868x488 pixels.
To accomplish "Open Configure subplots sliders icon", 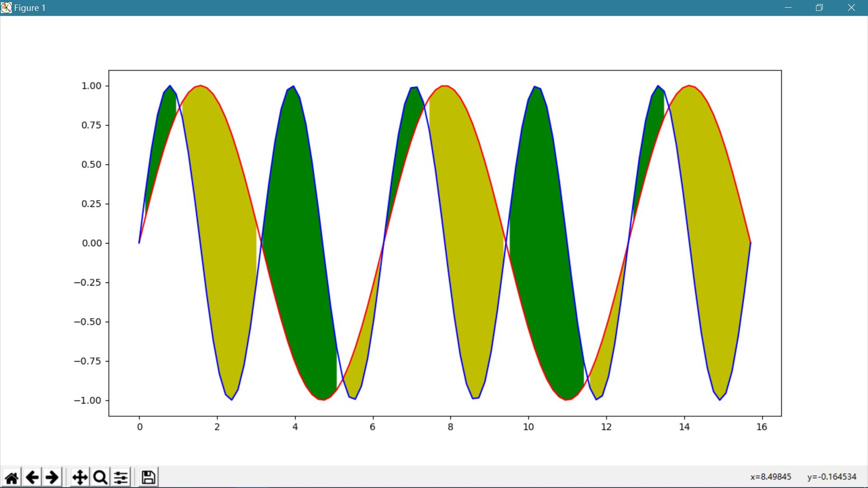I will tap(121, 477).
